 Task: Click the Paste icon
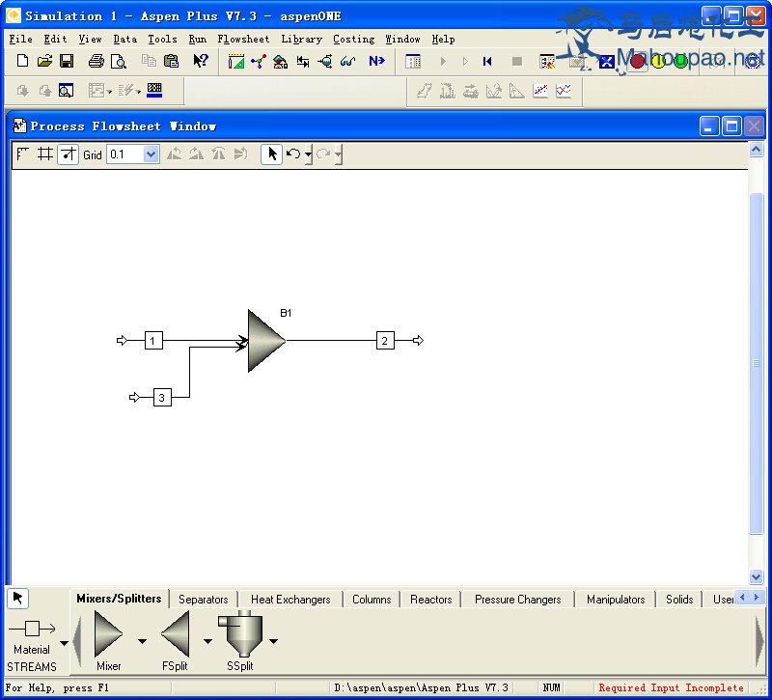point(171,61)
